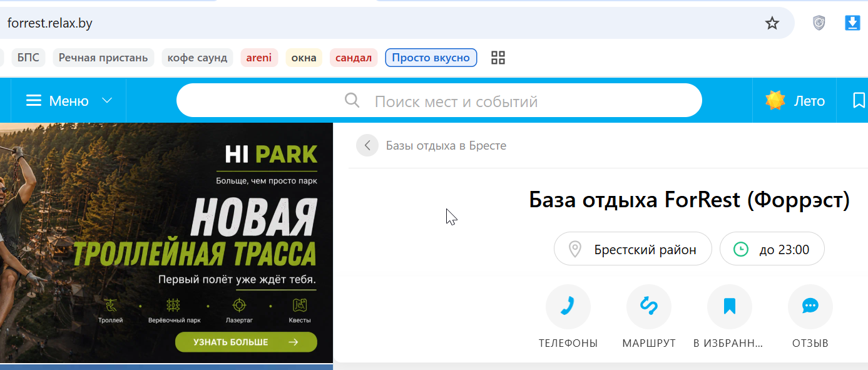Open the areni bookmark
This screenshot has height=370, width=868.
[259, 58]
